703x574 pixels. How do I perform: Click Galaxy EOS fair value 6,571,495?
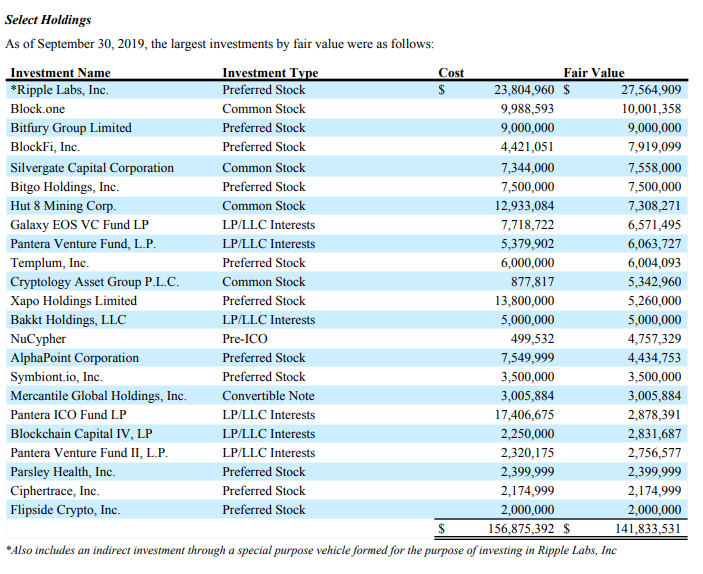click(x=655, y=225)
